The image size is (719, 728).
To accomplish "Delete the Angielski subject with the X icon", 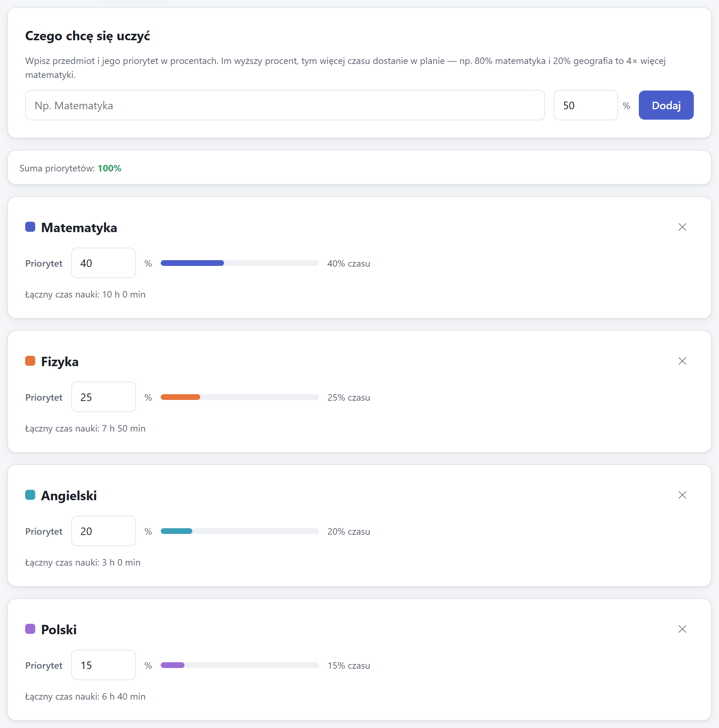I will point(682,495).
